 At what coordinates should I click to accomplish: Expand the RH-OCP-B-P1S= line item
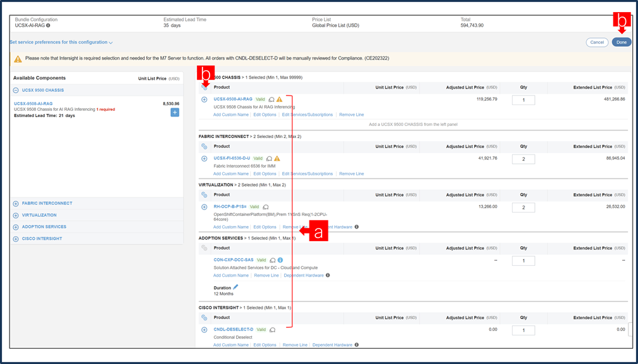pos(204,207)
